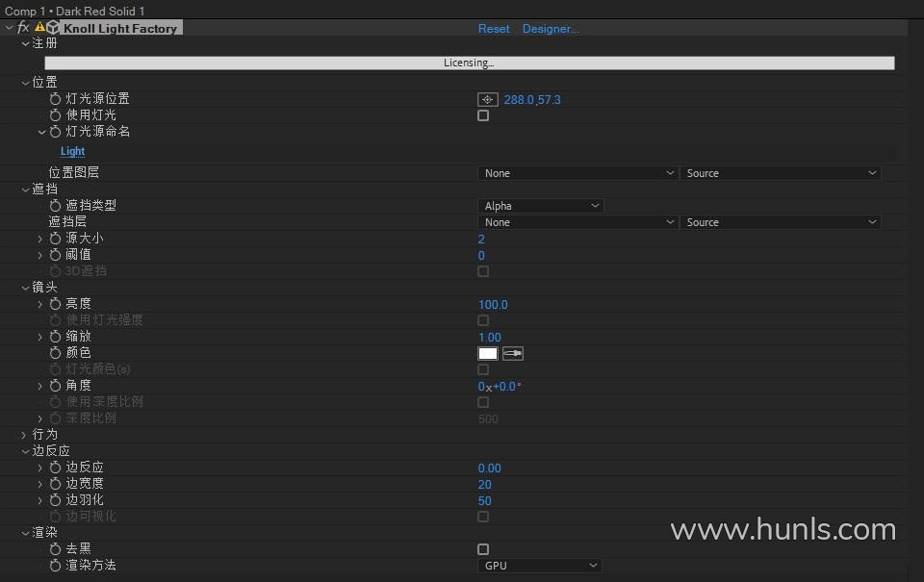Toggle stopwatch for 灯光源位置
This screenshot has width=924, height=582.
click(56, 99)
